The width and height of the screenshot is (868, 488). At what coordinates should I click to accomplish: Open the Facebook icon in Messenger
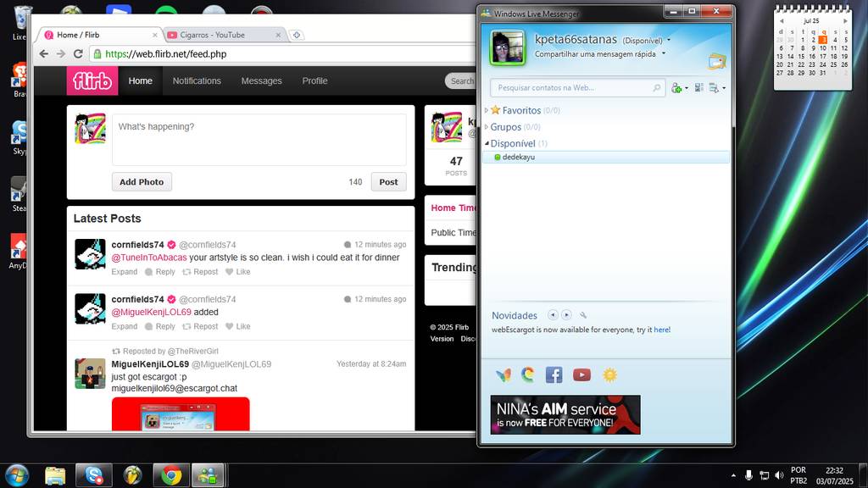click(554, 375)
